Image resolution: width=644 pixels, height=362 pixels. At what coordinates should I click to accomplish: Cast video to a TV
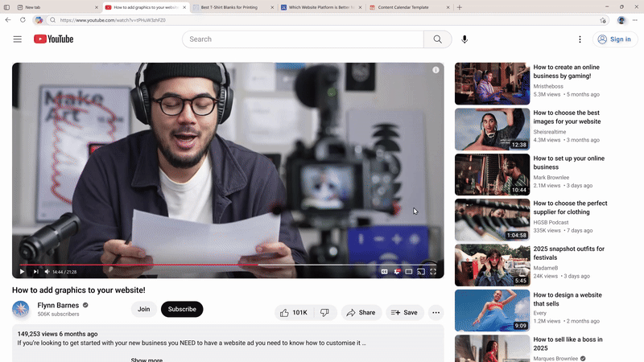tap(421, 272)
